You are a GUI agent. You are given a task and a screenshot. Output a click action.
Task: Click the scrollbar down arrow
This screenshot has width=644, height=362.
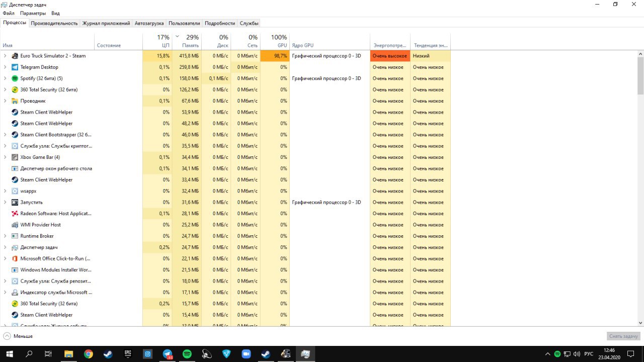[640, 323]
